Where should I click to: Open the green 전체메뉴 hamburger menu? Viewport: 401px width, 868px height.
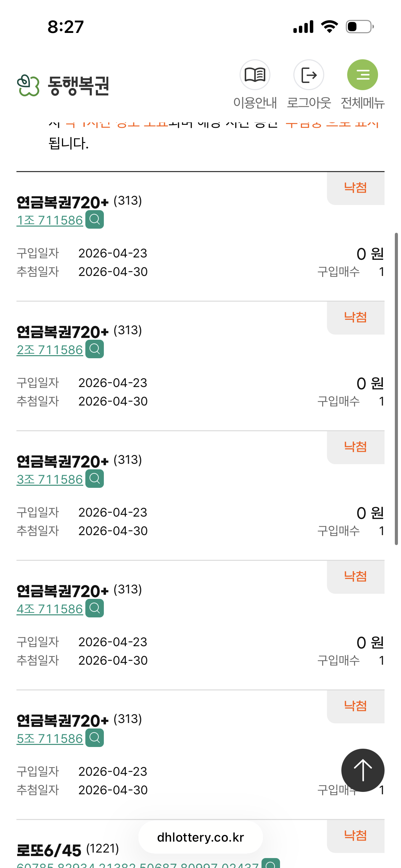click(363, 75)
